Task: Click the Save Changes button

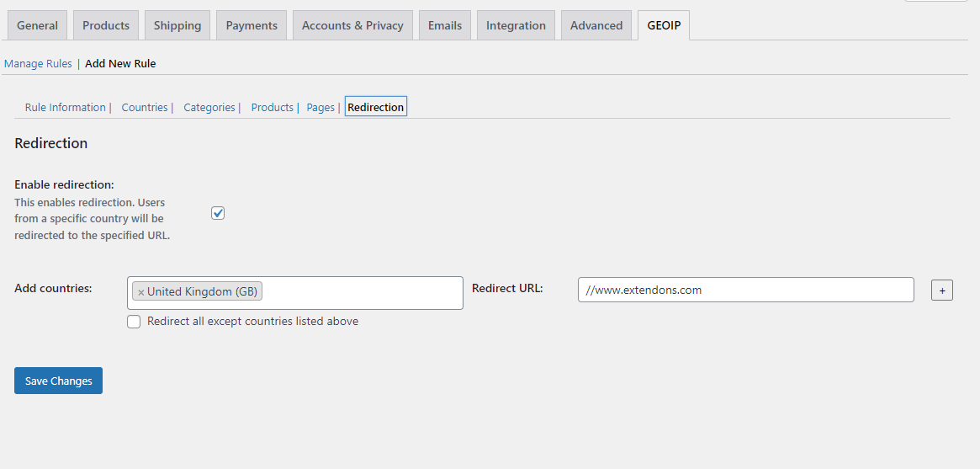Action: [58, 381]
